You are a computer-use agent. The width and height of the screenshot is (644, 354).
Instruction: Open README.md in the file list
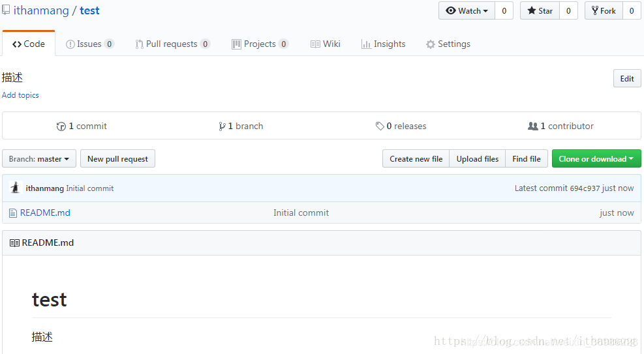coord(45,213)
